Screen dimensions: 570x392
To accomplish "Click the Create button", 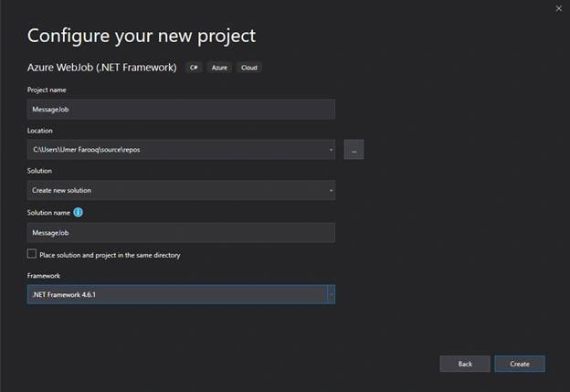I will 520,364.
